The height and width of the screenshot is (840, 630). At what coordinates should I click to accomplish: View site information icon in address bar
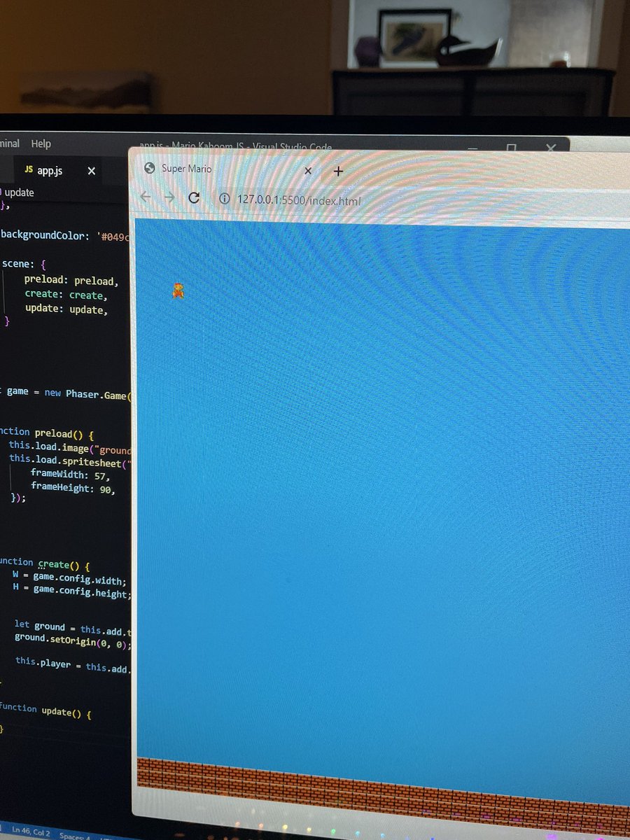pyautogui.click(x=225, y=199)
